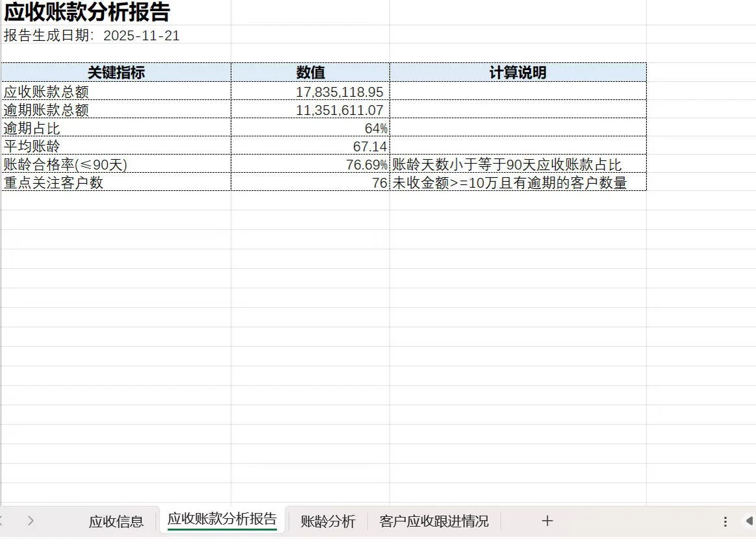Select the 账龄合格率(≤90天) label cell
This screenshot has width=756, height=539.
pyautogui.click(x=116, y=164)
